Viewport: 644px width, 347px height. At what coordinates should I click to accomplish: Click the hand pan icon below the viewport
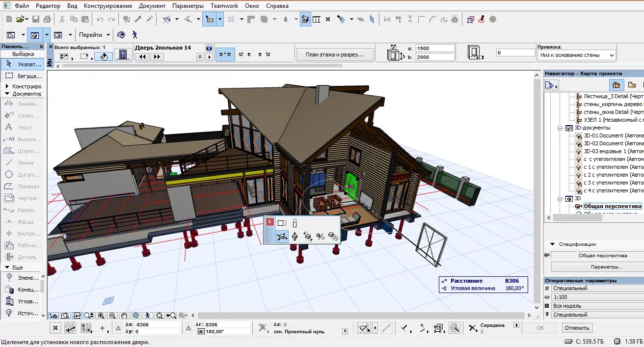(x=125, y=316)
